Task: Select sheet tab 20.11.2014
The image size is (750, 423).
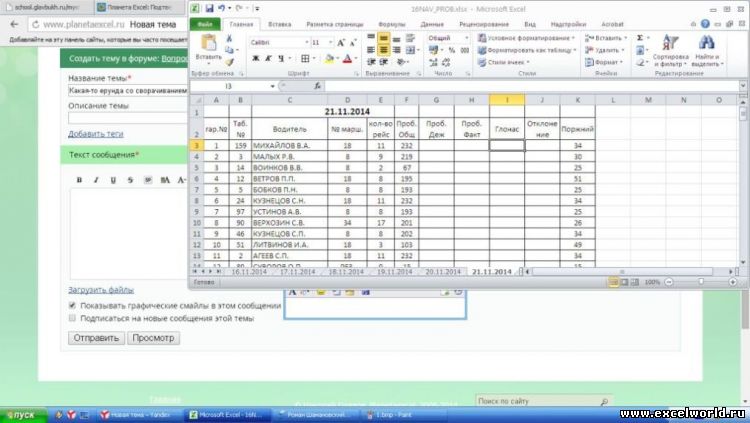Action: click(x=442, y=271)
